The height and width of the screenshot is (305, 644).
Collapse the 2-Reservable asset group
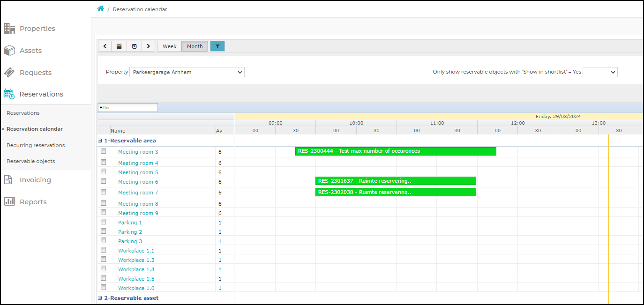click(100, 298)
